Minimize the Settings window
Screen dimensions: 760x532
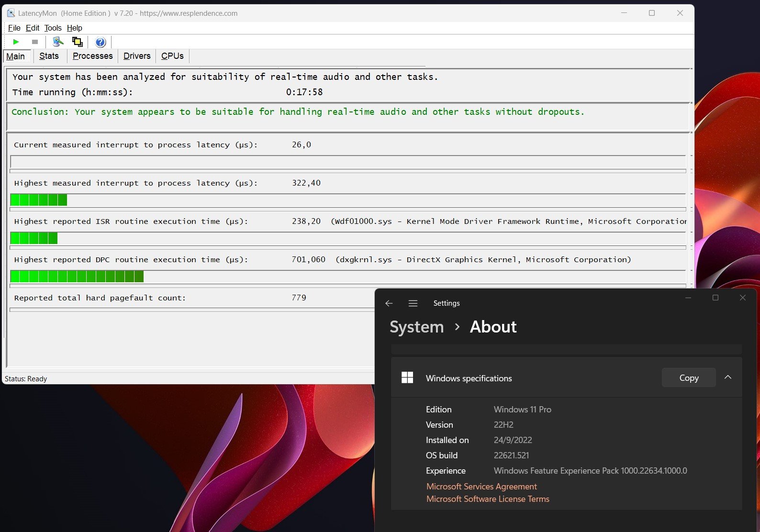pyautogui.click(x=688, y=298)
